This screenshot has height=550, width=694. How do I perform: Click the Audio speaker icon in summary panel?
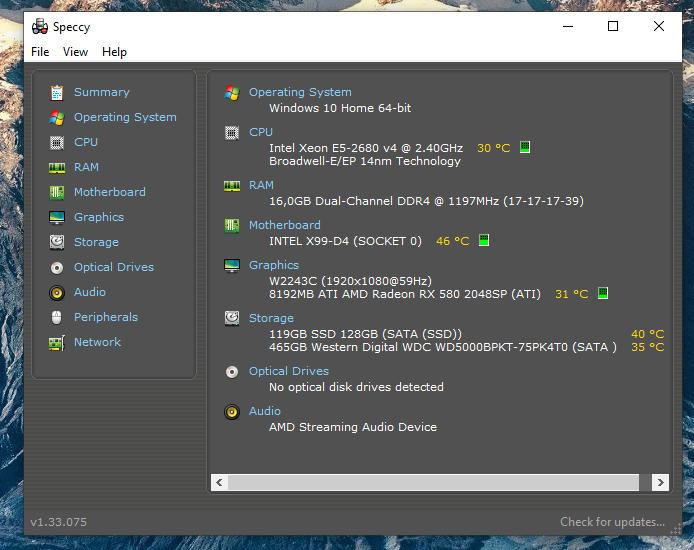coord(232,412)
